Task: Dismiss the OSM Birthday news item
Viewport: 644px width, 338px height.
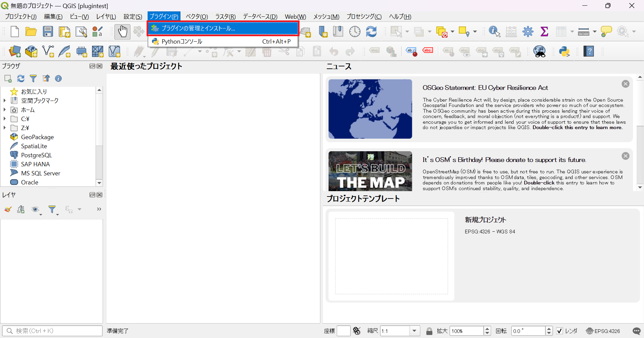Action: tap(626, 156)
